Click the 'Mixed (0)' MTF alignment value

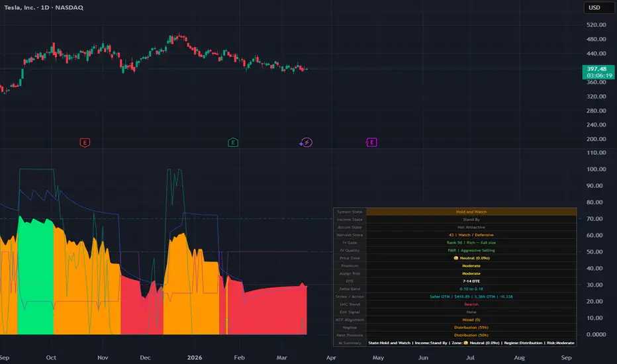click(471, 320)
